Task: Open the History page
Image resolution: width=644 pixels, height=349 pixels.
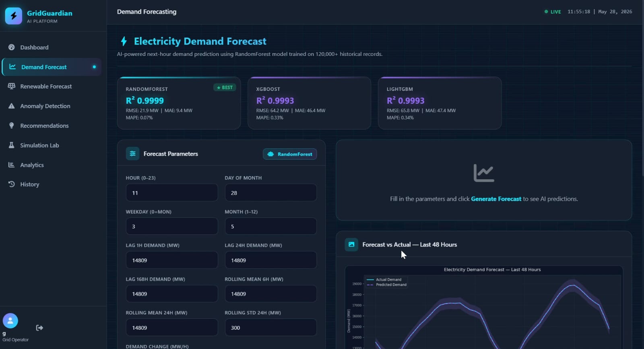Action: coord(52,184)
